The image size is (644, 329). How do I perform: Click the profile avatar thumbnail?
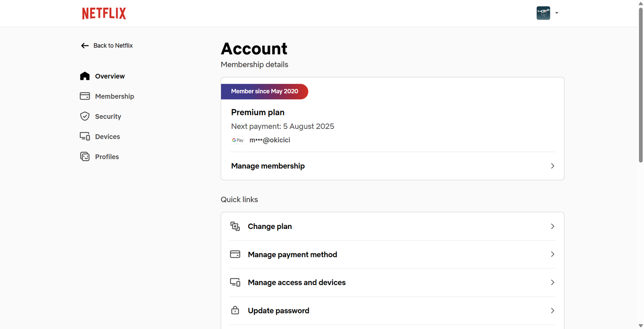(x=543, y=13)
